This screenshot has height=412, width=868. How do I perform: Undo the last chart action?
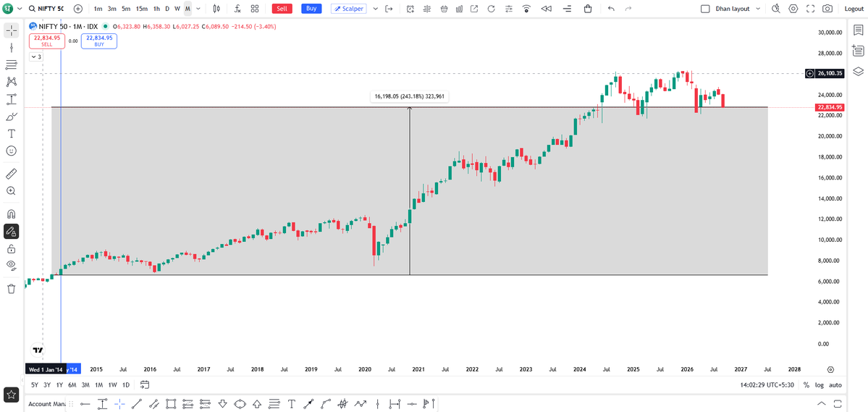click(x=611, y=9)
